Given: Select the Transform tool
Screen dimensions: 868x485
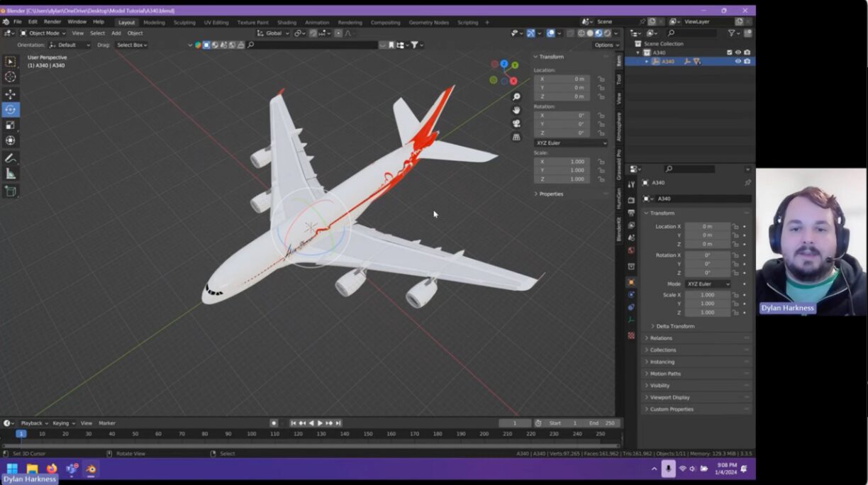Looking at the screenshot, I should coord(11,140).
